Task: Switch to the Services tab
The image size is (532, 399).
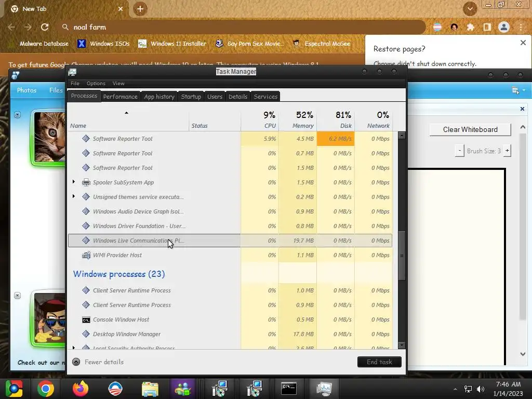Action: [x=265, y=97]
